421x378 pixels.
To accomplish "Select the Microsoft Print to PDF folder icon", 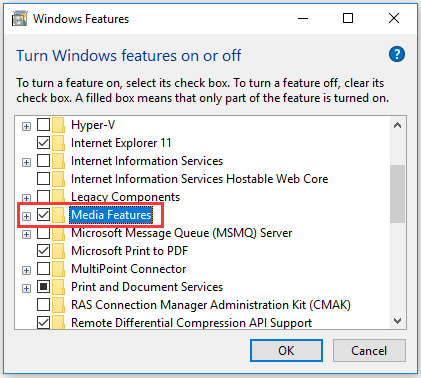I will (59, 251).
